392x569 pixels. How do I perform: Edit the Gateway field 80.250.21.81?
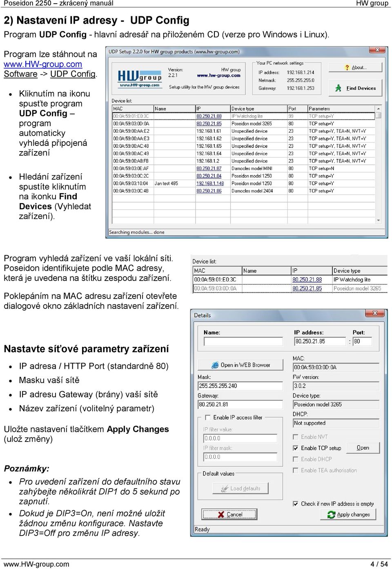click(x=240, y=404)
